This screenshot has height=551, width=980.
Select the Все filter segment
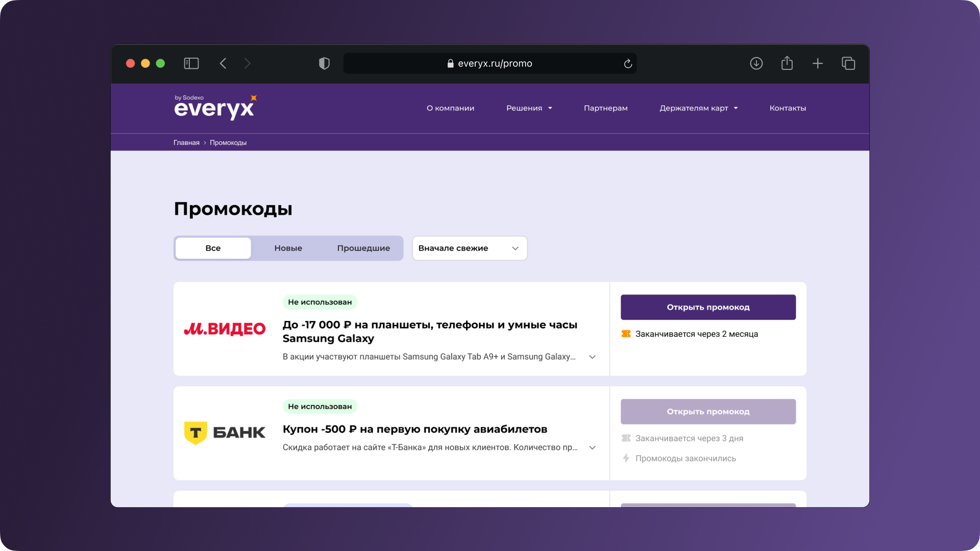click(213, 248)
